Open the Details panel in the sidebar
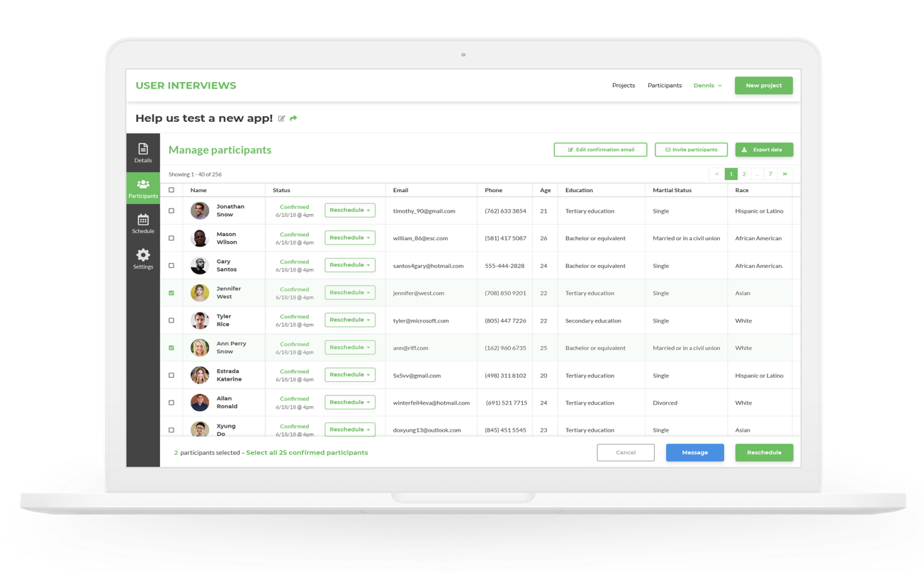 pyautogui.click(x=143, y=150)
